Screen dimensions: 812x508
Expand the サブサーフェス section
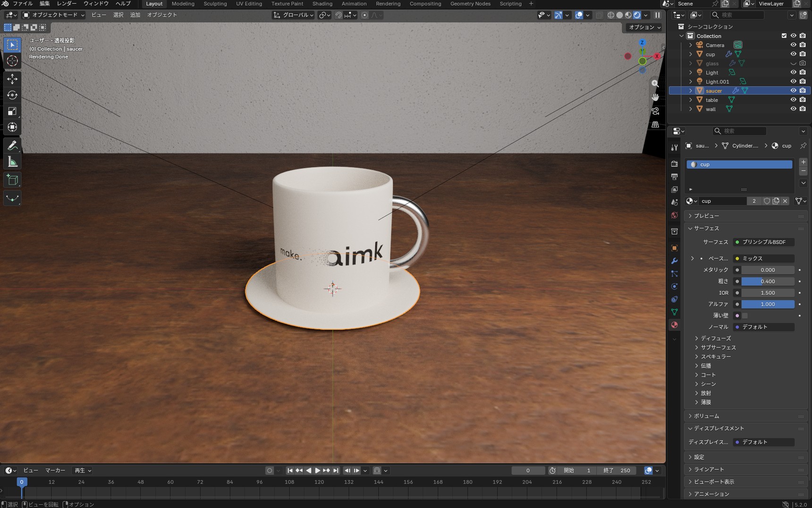coord(718,347)
